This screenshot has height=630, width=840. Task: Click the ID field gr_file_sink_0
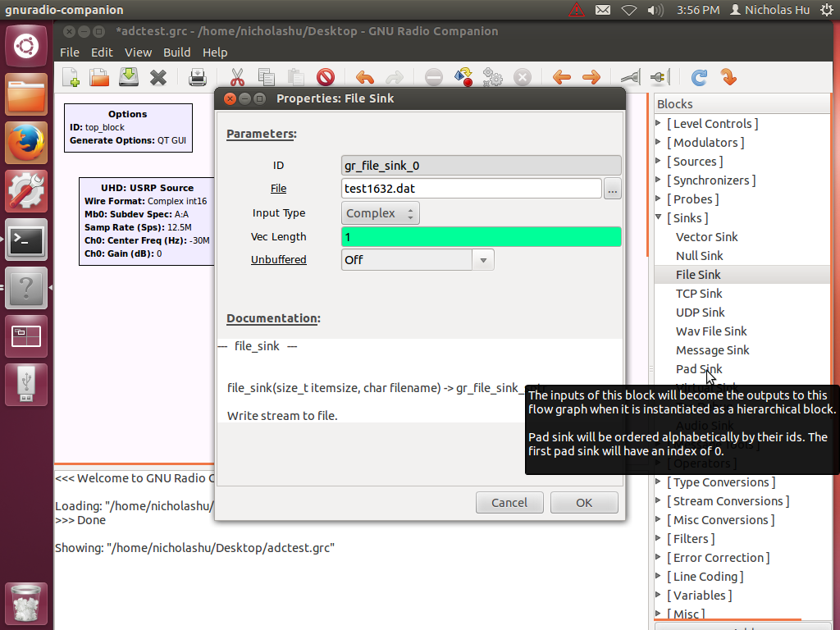481,166
